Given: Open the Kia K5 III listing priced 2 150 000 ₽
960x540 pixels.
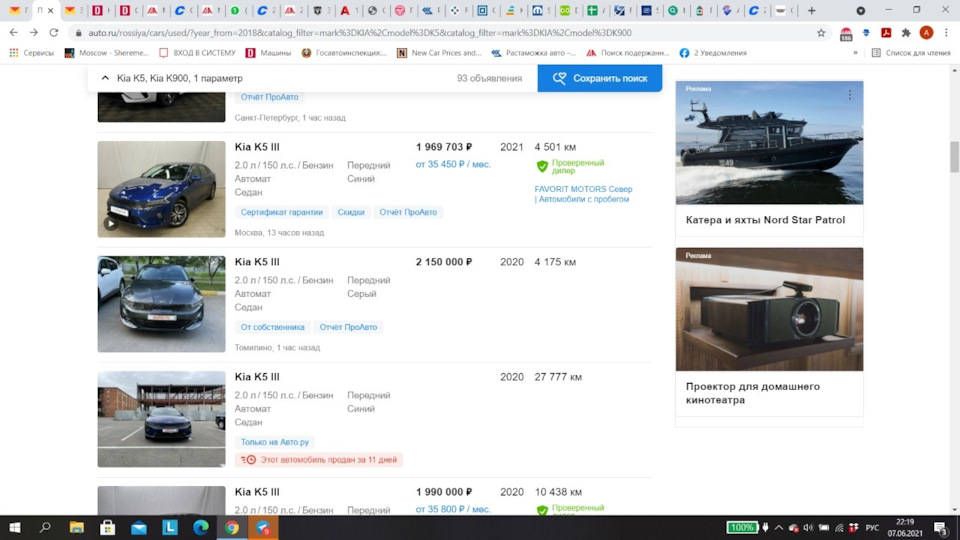Looking at the screenshot, I should coord(257,262).
